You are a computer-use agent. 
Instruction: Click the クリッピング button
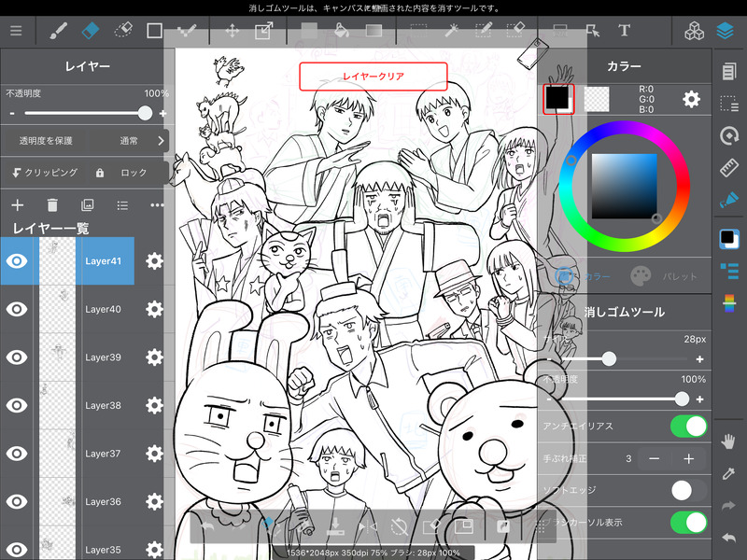[x=45, y=173]
